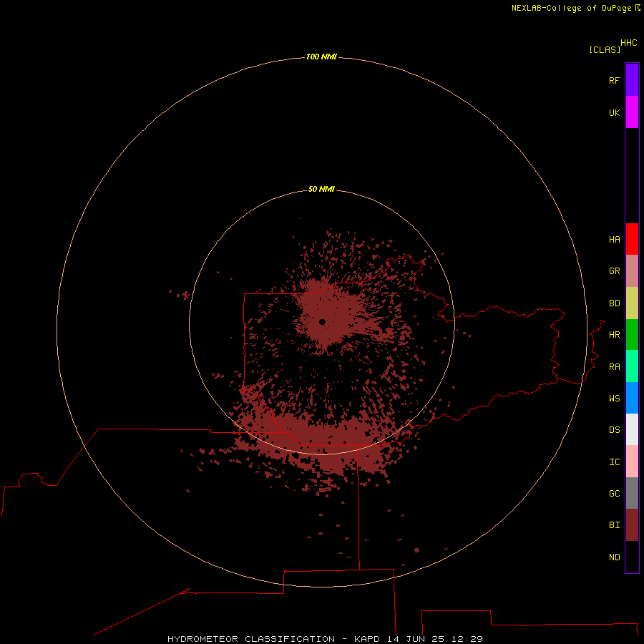Screen dimensions: 644x644
Task: Click the HR green legend swatch
Action: point(632,335)
